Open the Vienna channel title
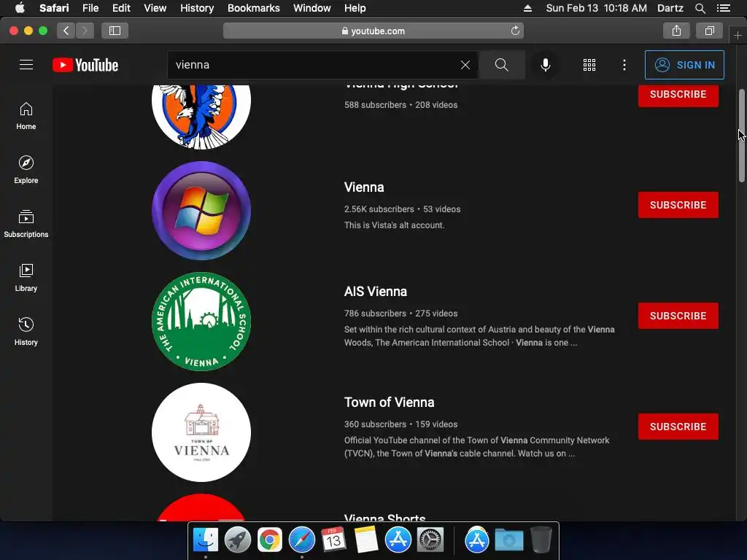 pyautogui.click(x=364, y=187)
